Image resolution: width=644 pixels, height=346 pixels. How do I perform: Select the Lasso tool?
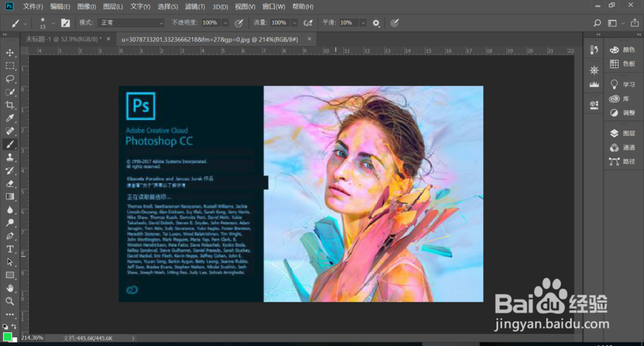click(10, 79)
